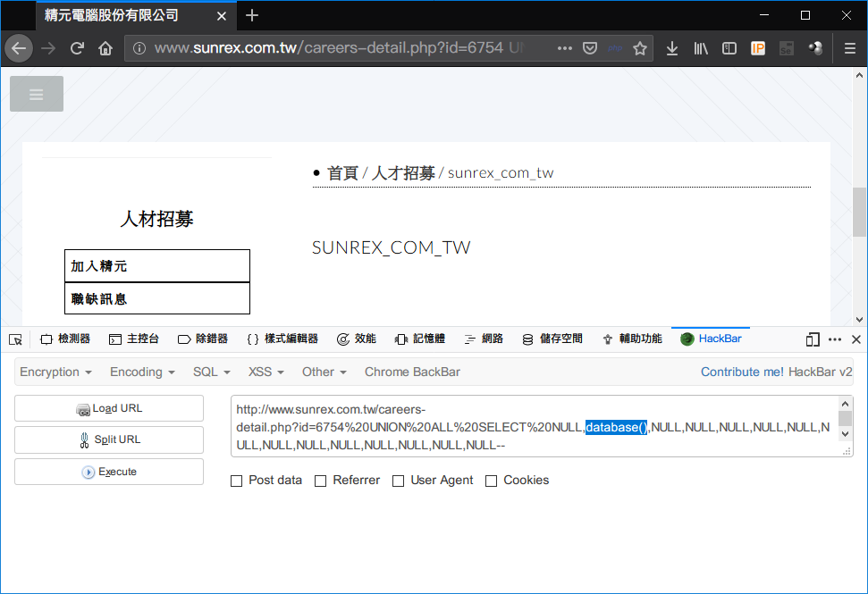Screen dimensions: 868x594
Task: Switch to the 主控台 console tab
Action: click(134, 339)
